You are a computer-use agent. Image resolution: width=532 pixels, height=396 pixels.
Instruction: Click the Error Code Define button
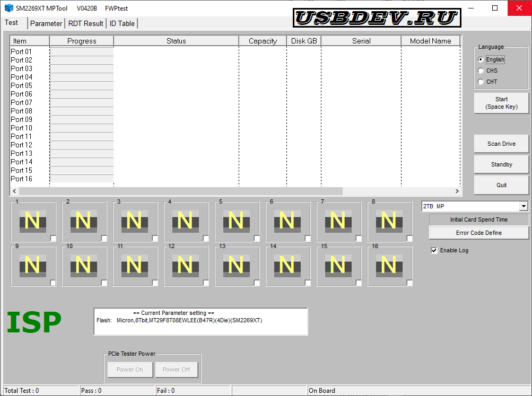tap(479, 233)
